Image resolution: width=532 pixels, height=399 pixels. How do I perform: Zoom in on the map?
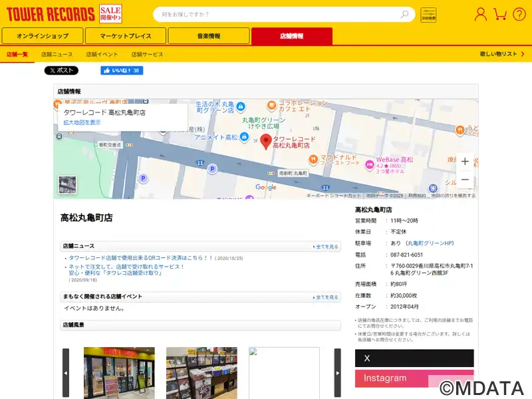[465, 162]
